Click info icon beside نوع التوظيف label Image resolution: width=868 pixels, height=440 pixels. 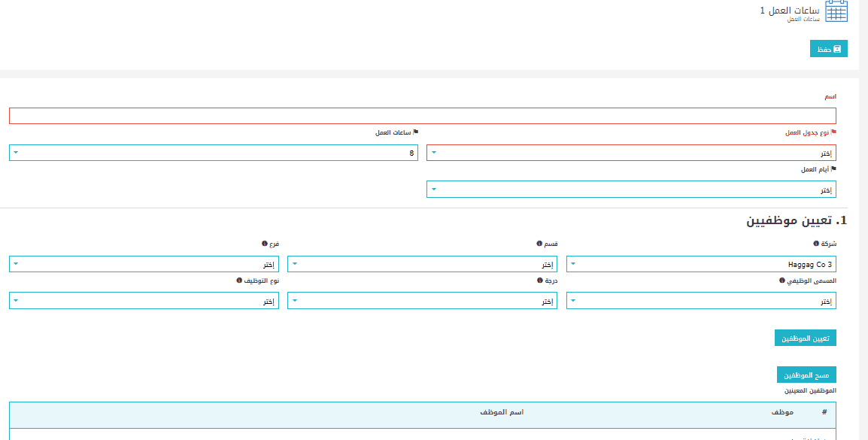[238, 281]
